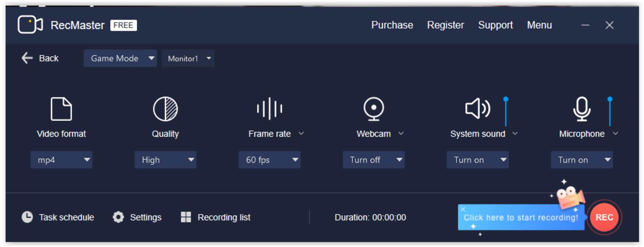The image size is (644, 247).
Task: Open the Game Mode dropdown
Action: click(120, 58)
